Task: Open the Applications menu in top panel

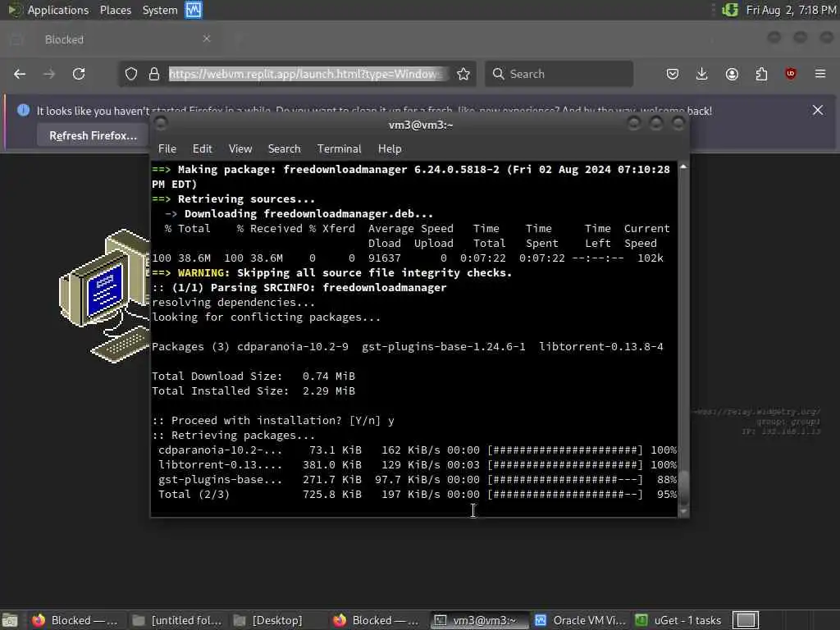Action: pos(58,10)
